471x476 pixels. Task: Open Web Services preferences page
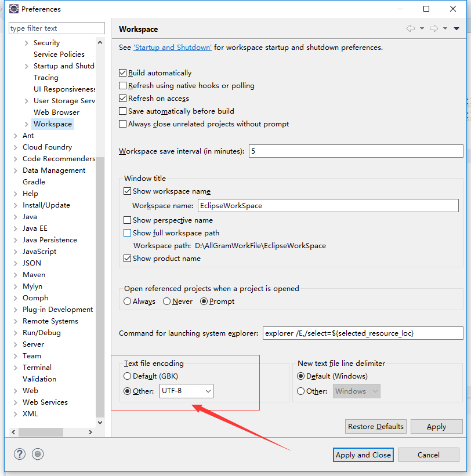[45, 402]
